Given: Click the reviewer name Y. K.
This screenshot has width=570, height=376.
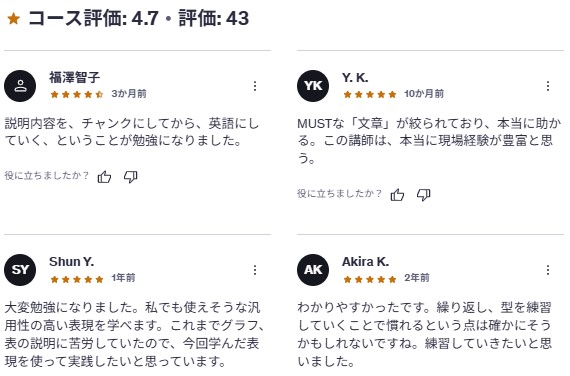Looking at the screenshot, I should click(355, 77).
